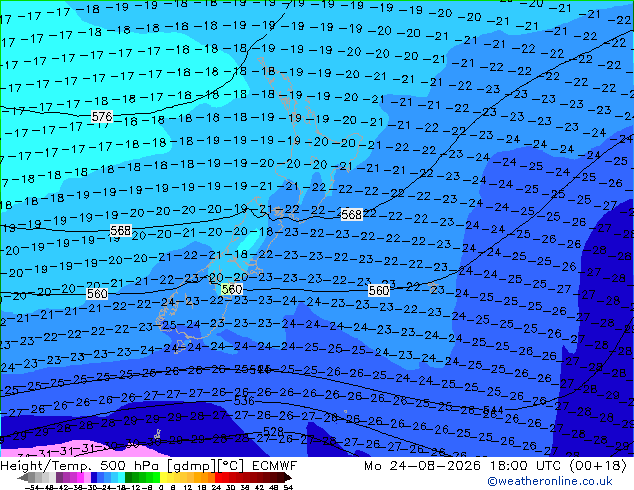This screenshot has width=634, height=490.
Task: Pick the yellow swatch in the legend
Action: click(163, 478)
